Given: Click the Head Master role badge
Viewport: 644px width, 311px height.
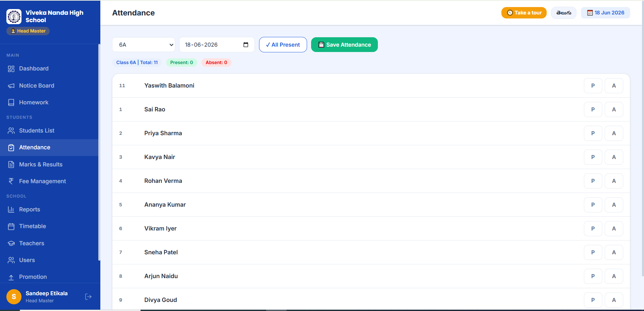Looking at the screenshot, I should pos(28,31).
